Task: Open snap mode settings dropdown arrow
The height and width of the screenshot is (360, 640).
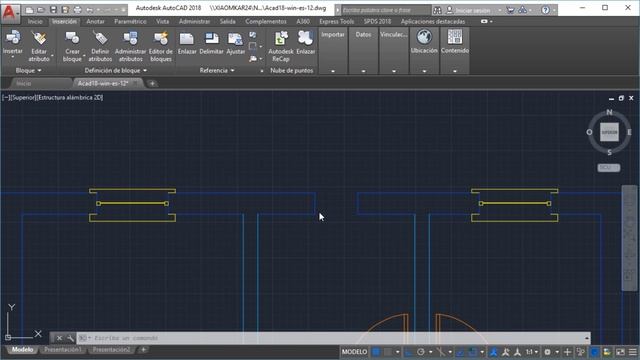Action: (x=397, y=352)
